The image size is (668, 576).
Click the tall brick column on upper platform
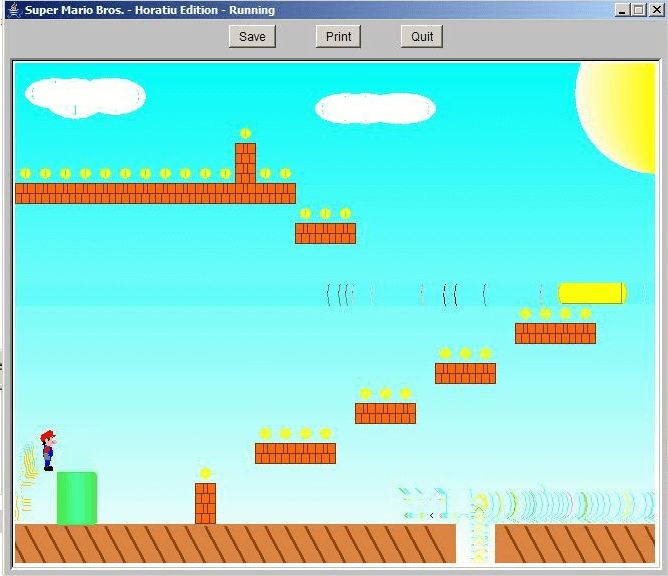coord(245,163)
